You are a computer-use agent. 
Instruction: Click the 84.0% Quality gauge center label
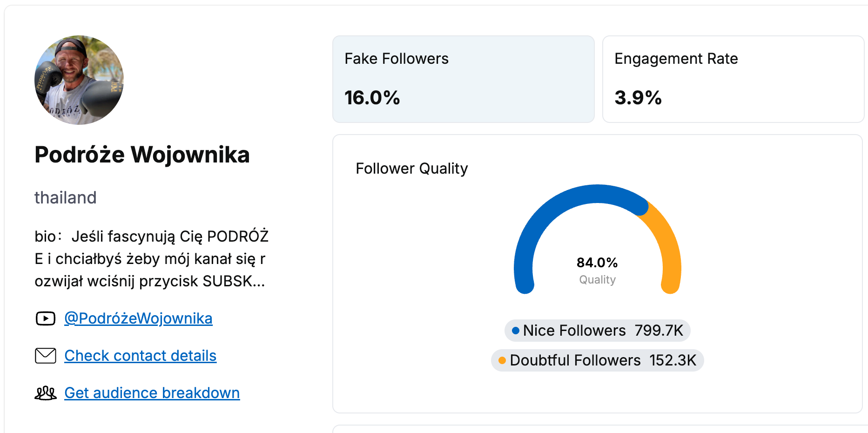(597, 270)
